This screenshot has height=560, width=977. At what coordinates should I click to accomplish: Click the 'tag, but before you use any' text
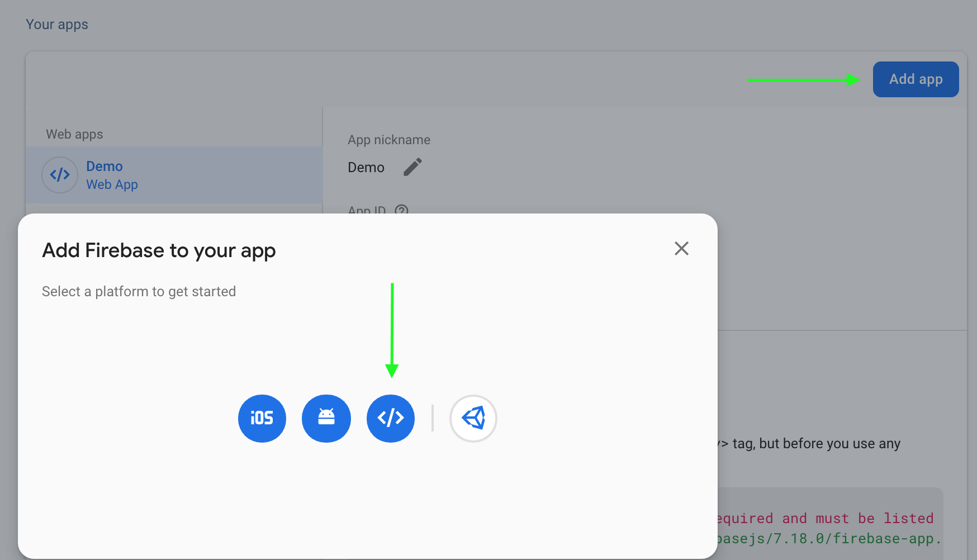pos(817,444)
